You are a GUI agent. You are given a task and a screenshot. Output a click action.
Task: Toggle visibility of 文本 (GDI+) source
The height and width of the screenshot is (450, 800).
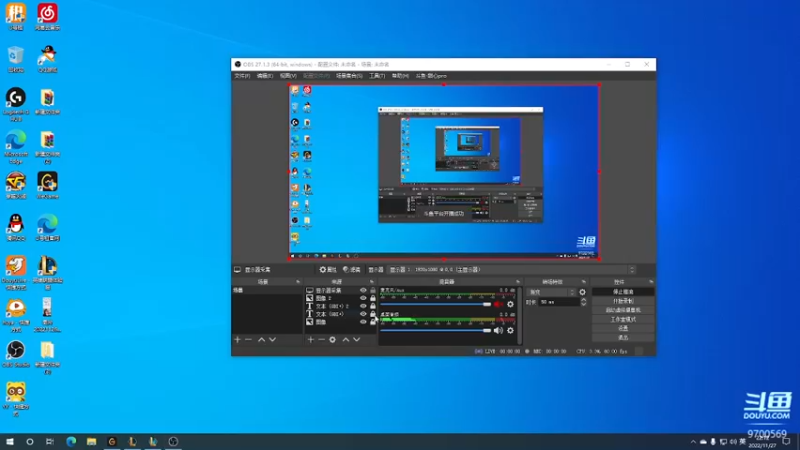pyautogui.click(x=363, y=314)
